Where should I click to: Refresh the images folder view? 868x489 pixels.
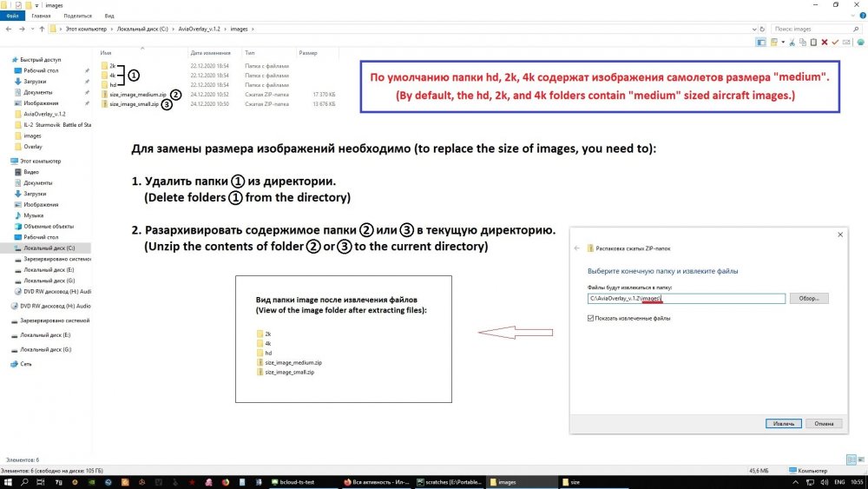tap(762, 29)
